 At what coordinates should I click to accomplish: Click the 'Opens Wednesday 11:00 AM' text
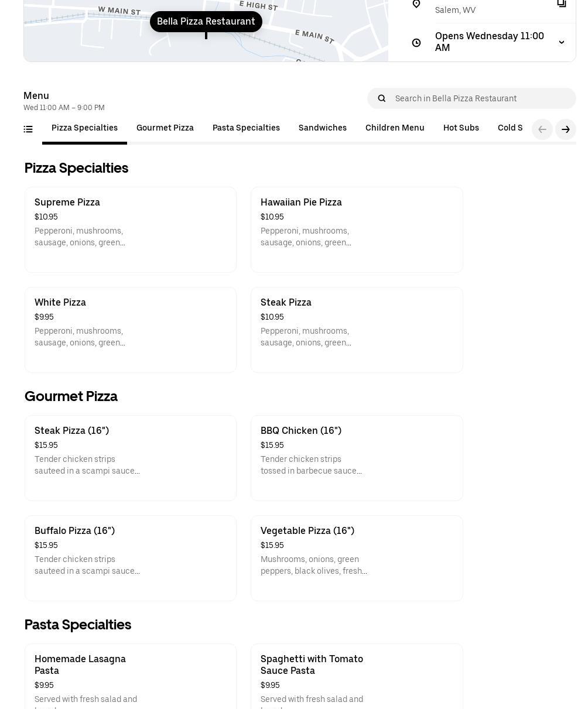coord(490,42)
